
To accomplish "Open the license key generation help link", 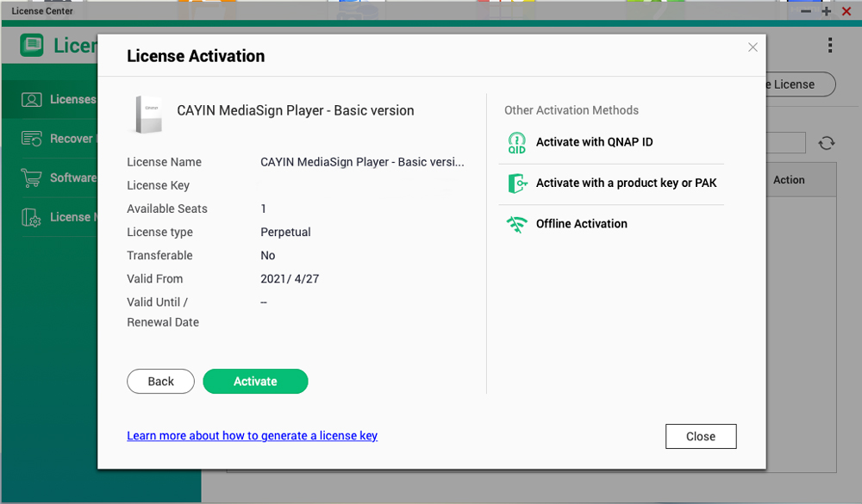I will (x=253, y=436).
